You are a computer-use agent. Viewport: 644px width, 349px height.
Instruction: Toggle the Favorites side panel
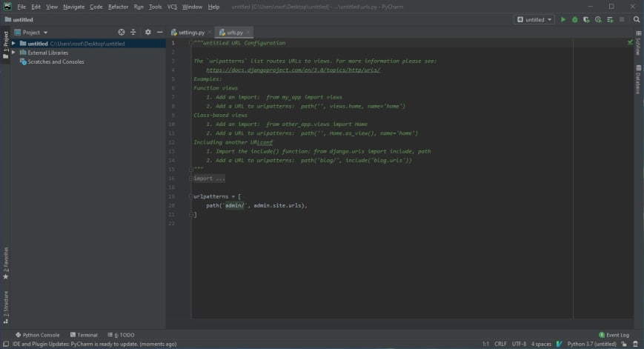pyautogui.click(x=5, y=264)
